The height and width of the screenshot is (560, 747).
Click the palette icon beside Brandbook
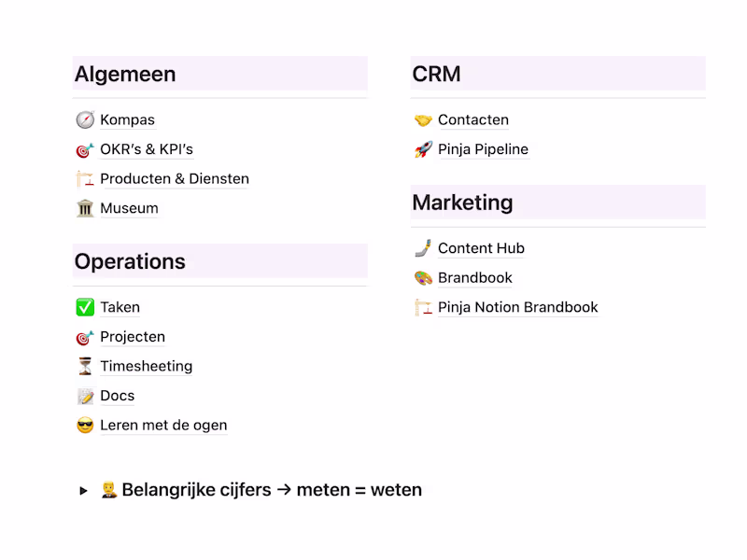[422, 277]
